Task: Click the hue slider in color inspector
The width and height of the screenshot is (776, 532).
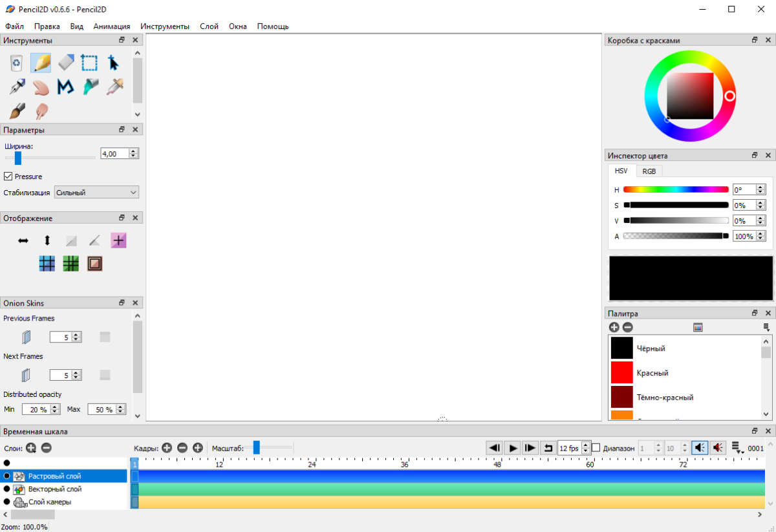Action: pos(676,189)
